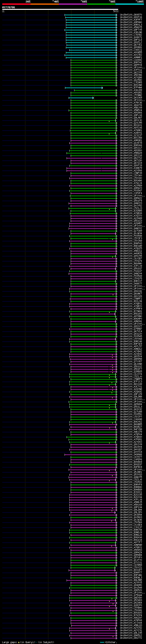Select the UniRef100_A2X9G6 label

pos(131,170)
